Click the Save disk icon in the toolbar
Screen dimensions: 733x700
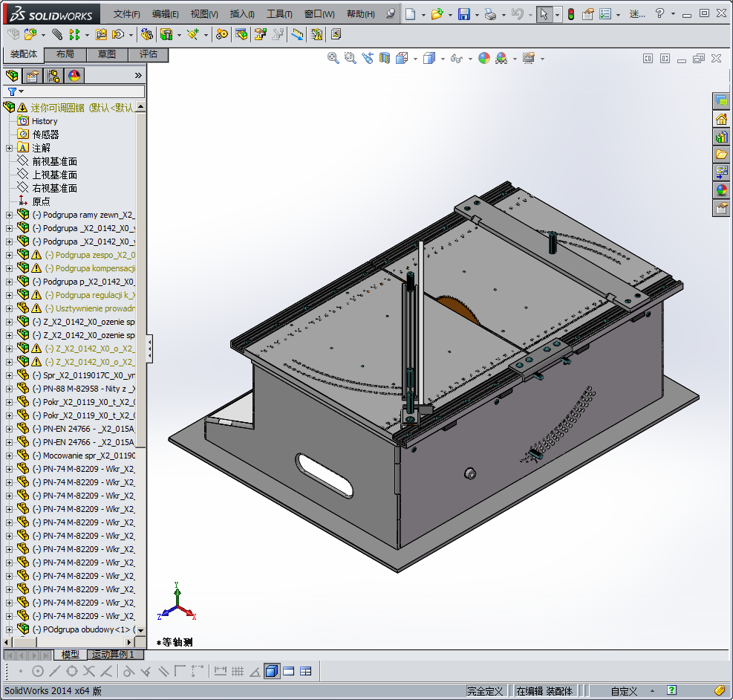point(463,14)
